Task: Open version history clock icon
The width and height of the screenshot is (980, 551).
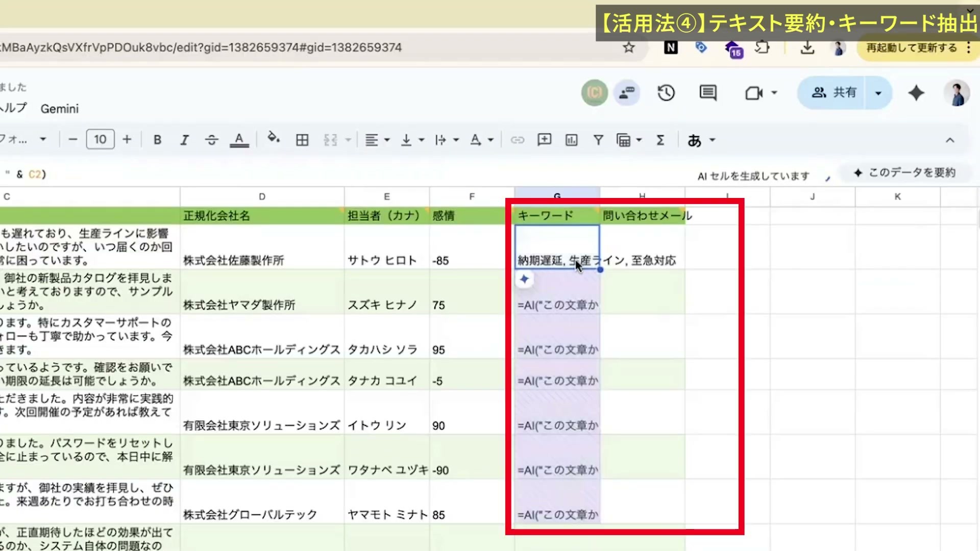Action: (666, 93)
